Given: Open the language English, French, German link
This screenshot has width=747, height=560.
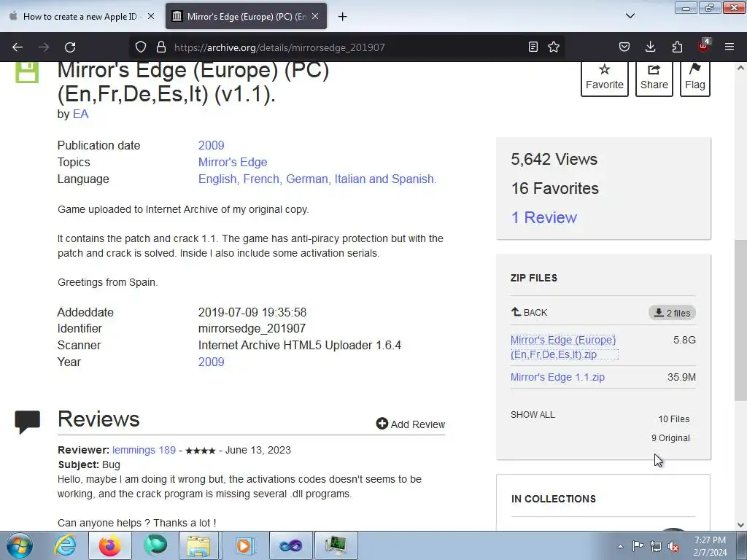Looking at the screenshot, I should coord(317,179).
